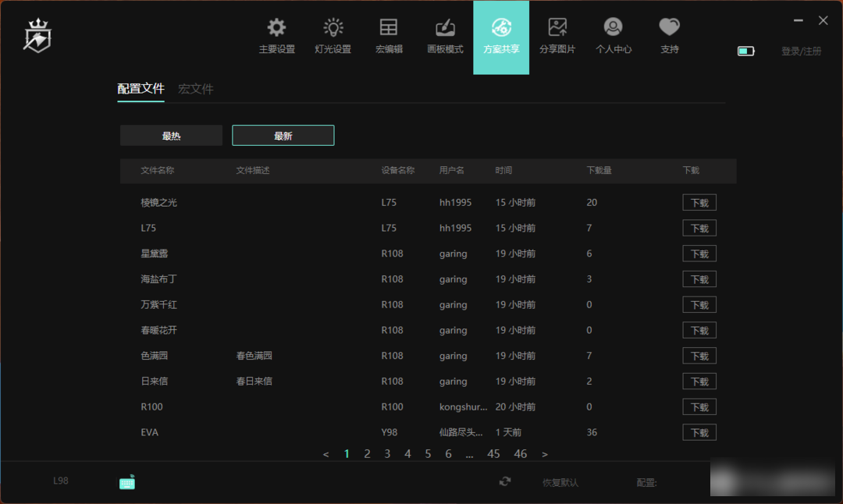Go to page 4
This screenshot has width=843, height=504.
click(407, 454)
